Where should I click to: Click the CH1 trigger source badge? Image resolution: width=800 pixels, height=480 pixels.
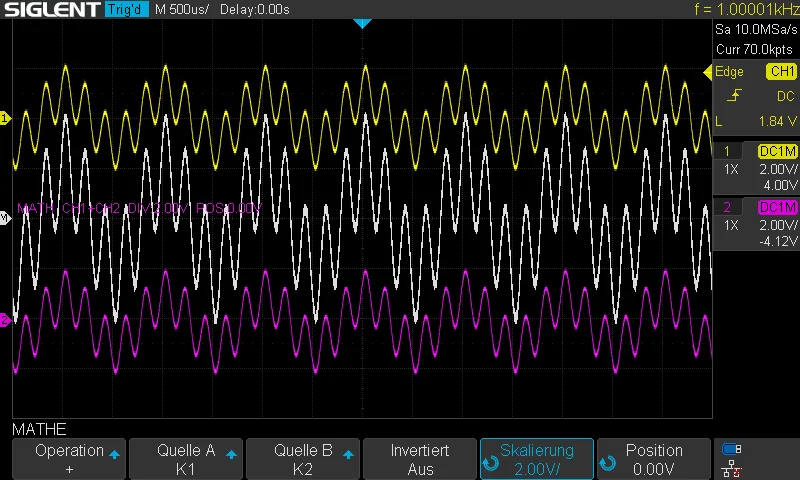coord(781,71)
